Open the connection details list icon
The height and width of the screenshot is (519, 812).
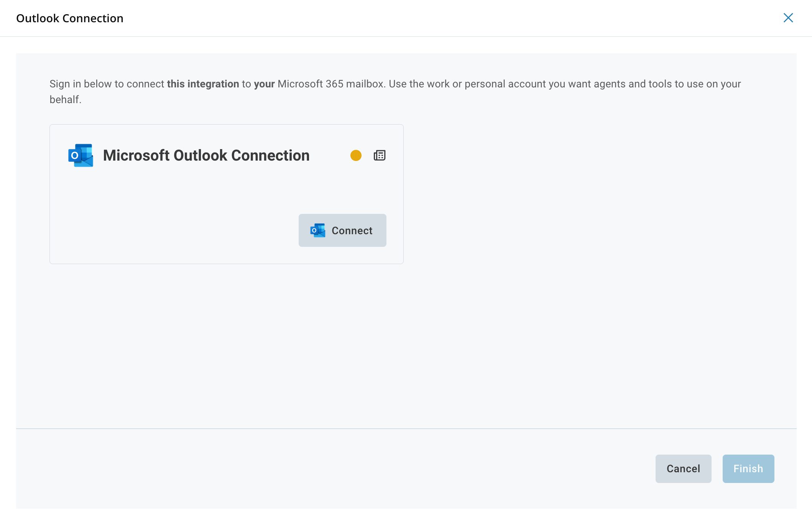[380, 155]
